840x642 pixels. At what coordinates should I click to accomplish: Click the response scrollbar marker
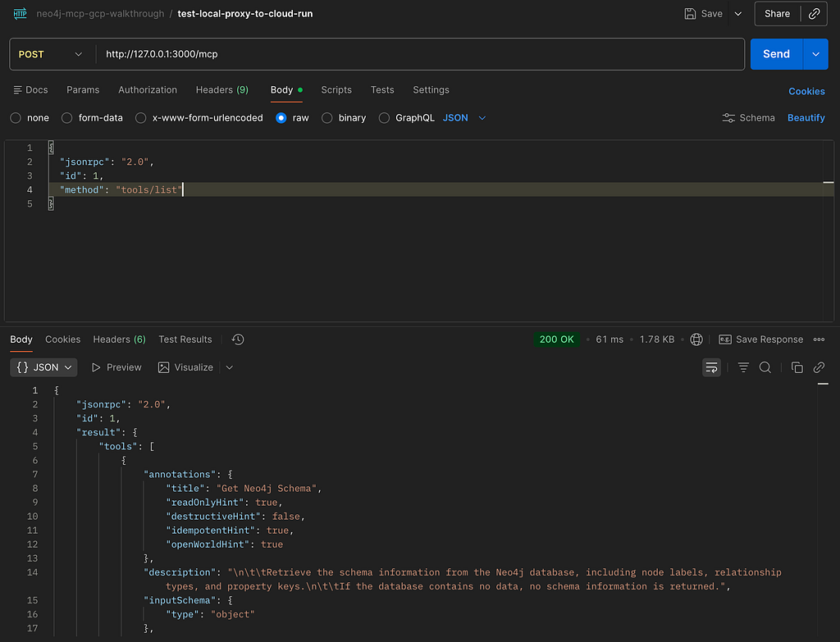click(x=824, y=384)
